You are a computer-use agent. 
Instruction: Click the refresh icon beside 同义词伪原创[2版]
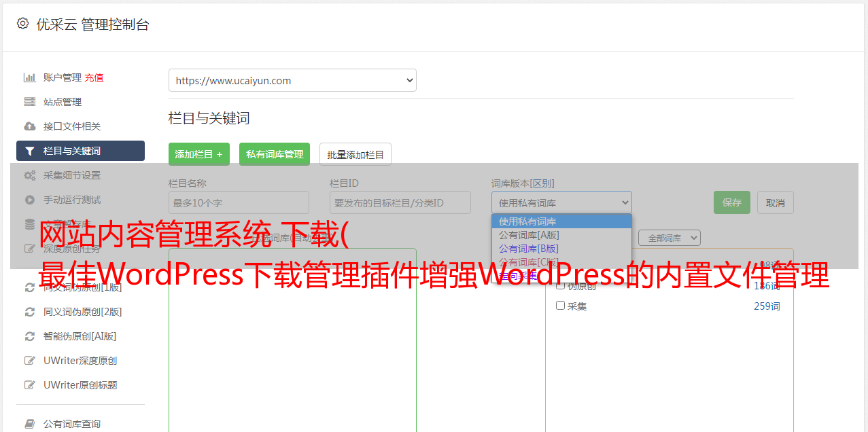[30, 312]
